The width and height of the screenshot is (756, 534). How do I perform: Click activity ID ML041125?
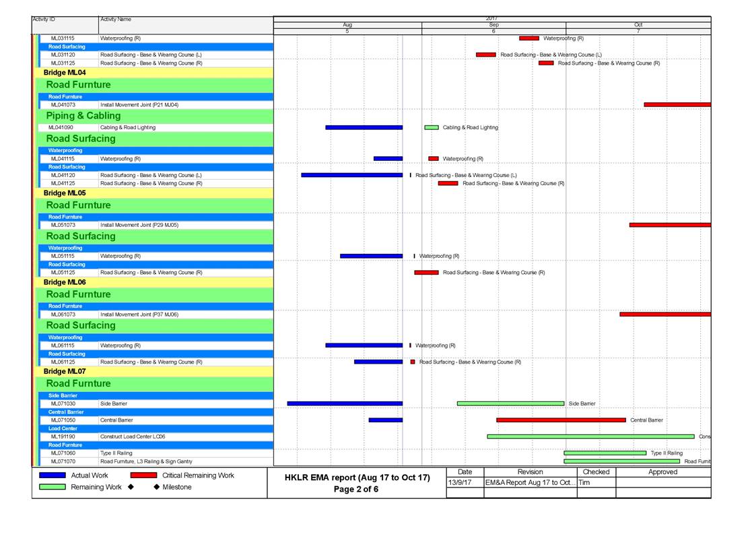point(63,183)
